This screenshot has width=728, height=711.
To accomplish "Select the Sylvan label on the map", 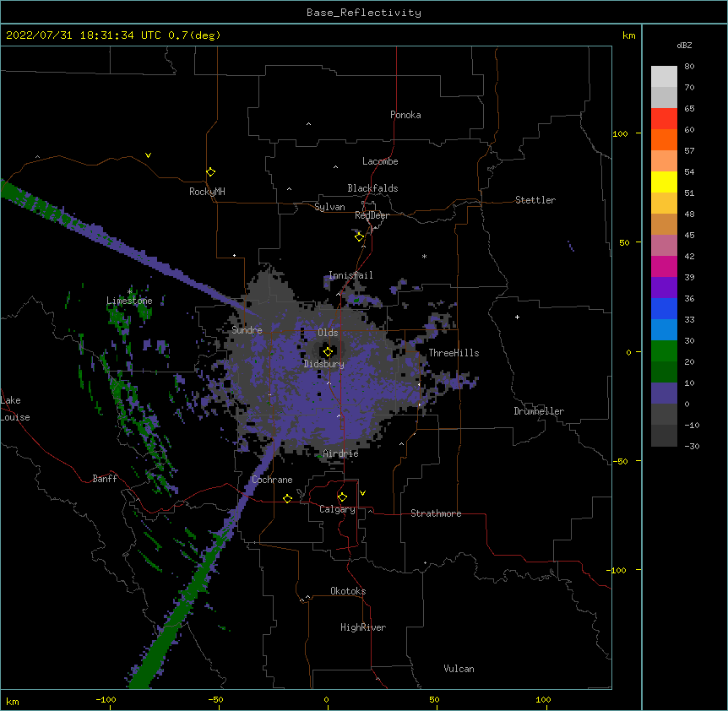I will click(x=329, y=207).
